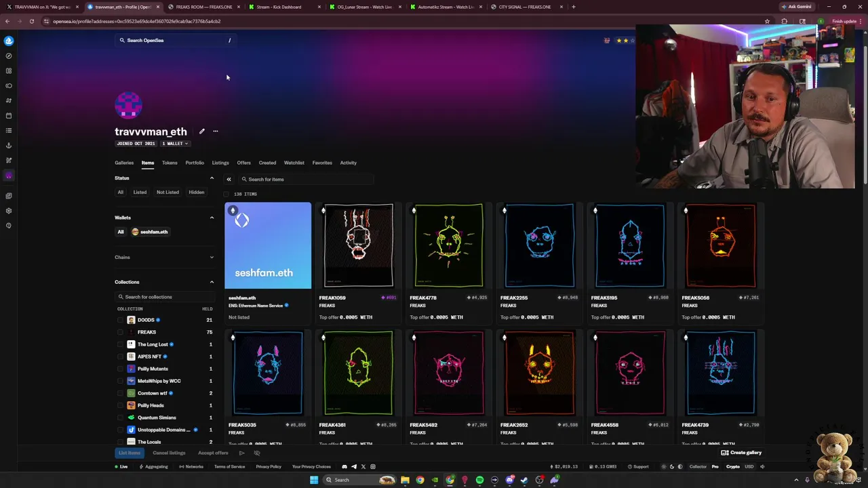The width and height of the screenshot is (868, 488).
Task: Click the profile avatar icon in sidebar
Action: point(9,176)
